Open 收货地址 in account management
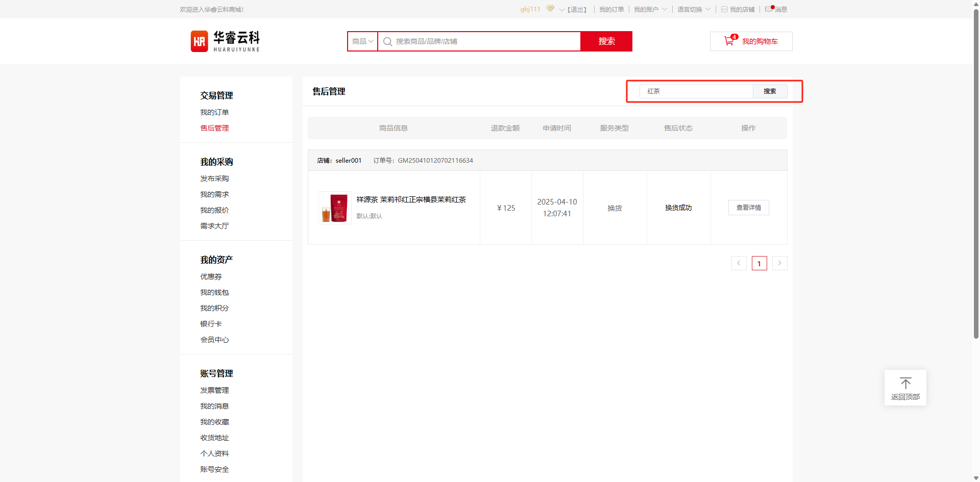 pos(214,438)
